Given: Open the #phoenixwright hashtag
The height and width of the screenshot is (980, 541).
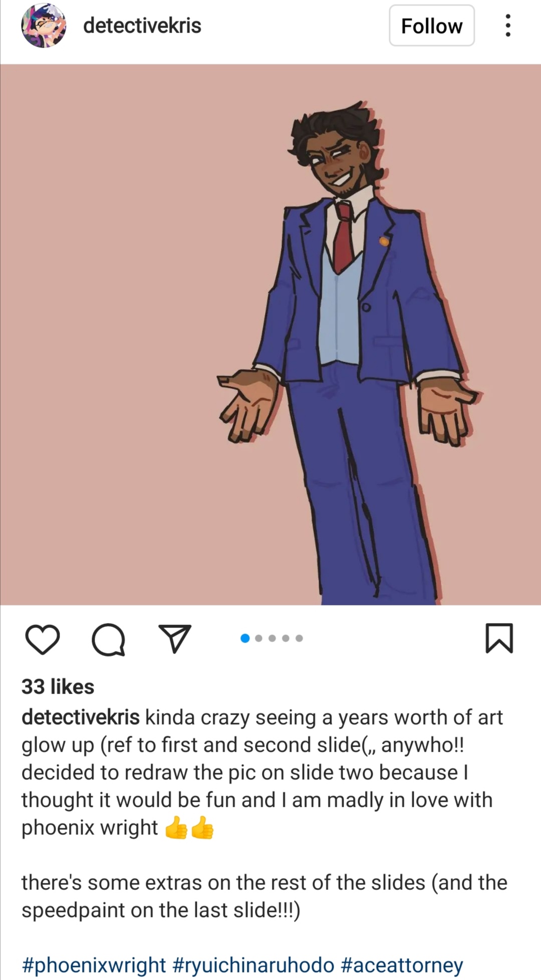Looking at the screenshot, I should (94, 964).
